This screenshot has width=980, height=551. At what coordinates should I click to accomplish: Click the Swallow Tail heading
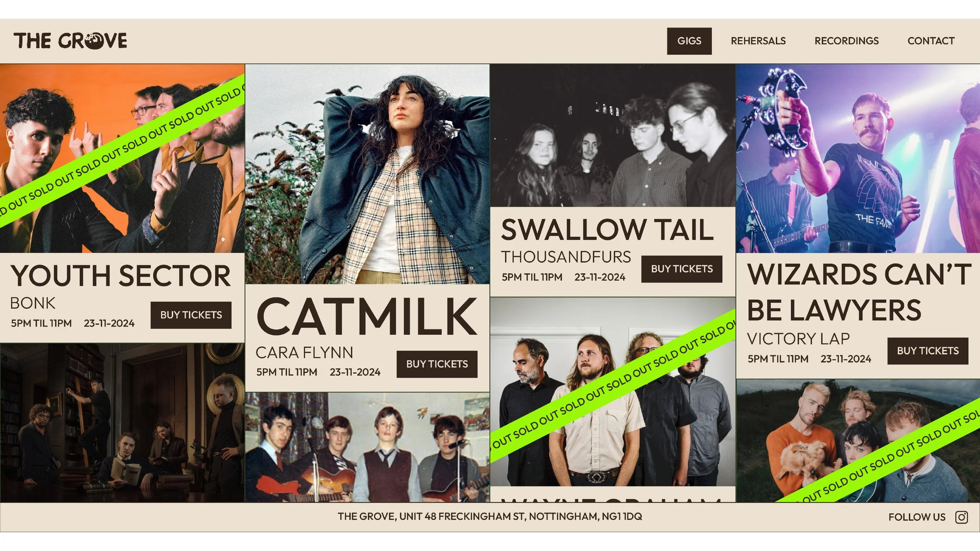point(607,230)
